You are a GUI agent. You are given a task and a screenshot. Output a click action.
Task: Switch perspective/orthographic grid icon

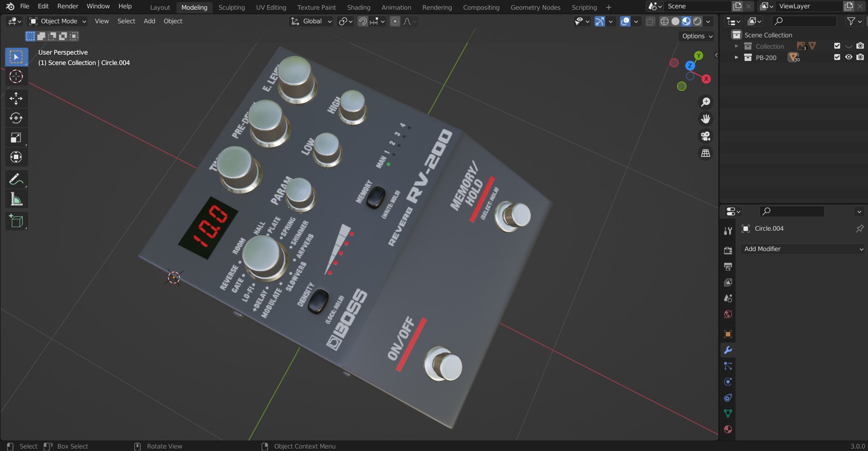[x=705, y=153]
